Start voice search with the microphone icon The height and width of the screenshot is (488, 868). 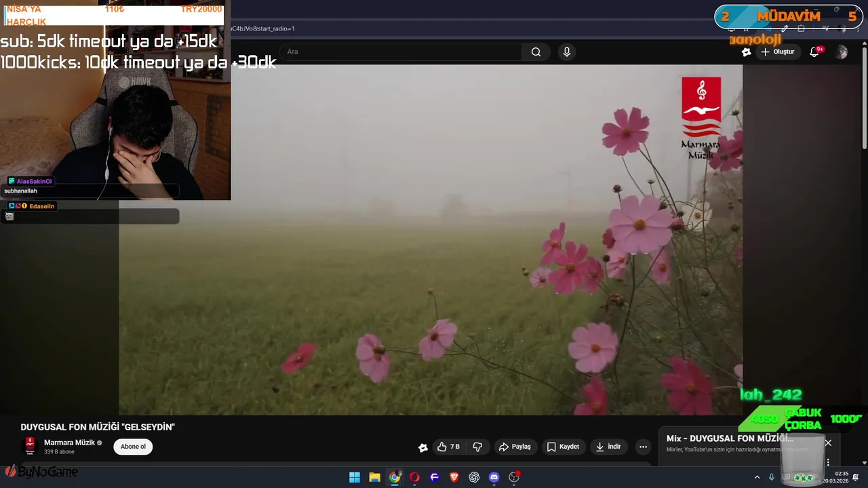[x=567, y=52]
